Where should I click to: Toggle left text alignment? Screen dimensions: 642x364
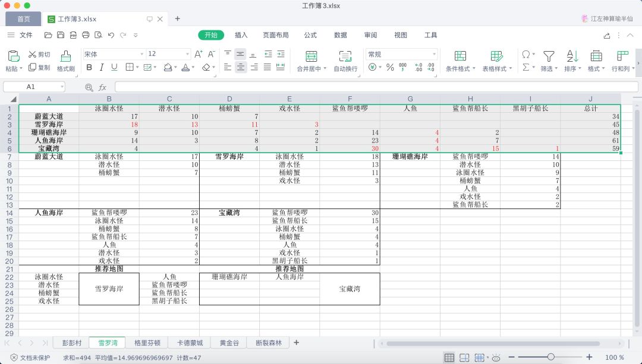(x=228, y=68)
